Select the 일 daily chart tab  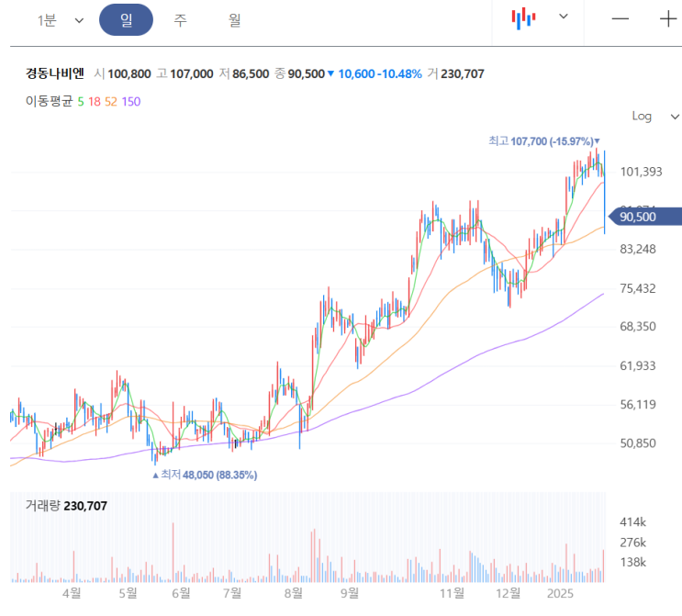(126, 19)
